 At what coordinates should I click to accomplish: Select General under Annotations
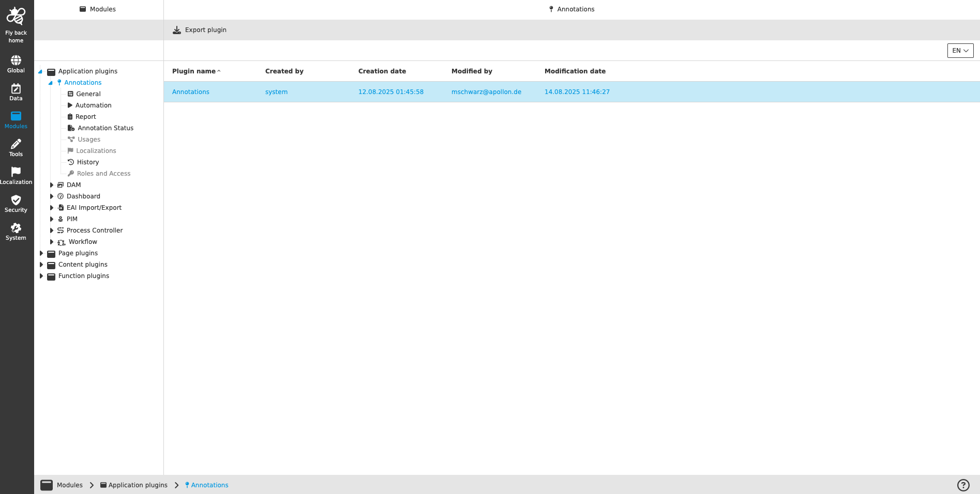(x=88, y=94)
